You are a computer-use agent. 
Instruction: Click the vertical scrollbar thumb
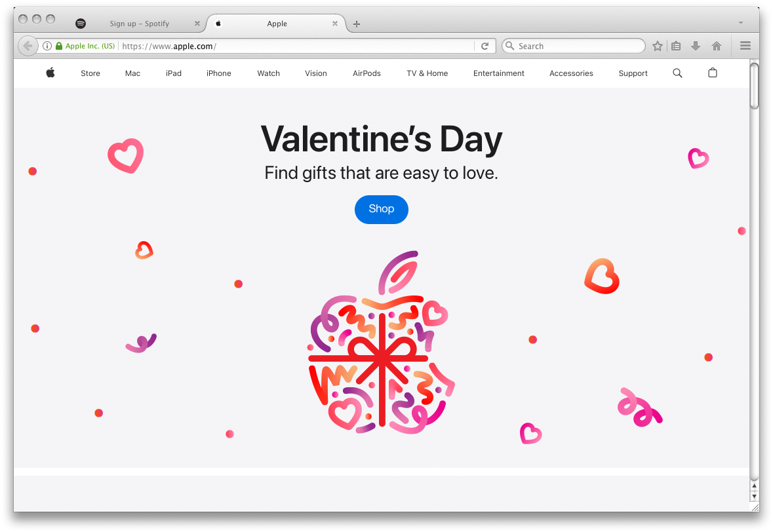754,86
